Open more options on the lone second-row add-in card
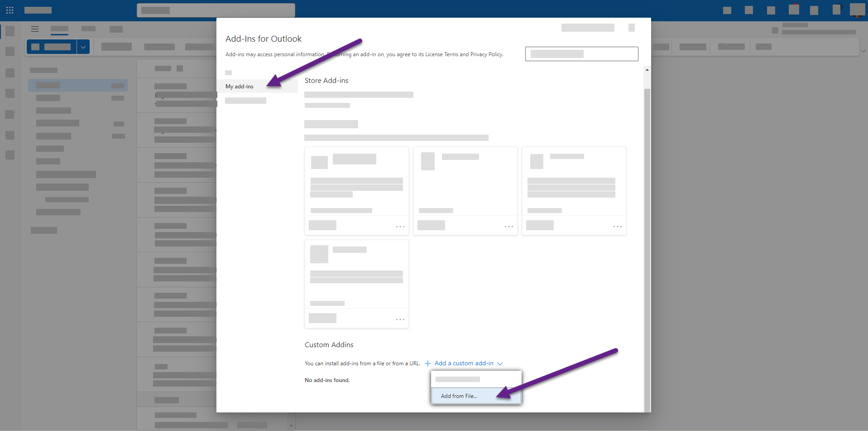 [x=400, y=320]
